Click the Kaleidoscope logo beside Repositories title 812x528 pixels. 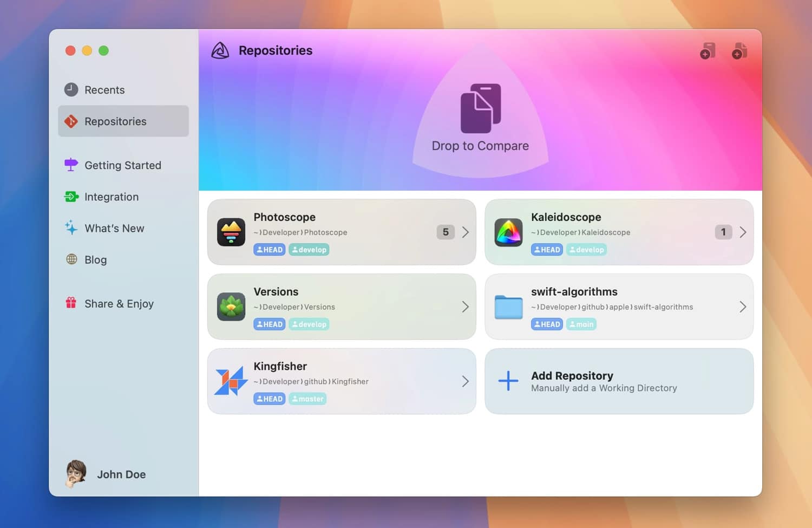coord(220,50)
